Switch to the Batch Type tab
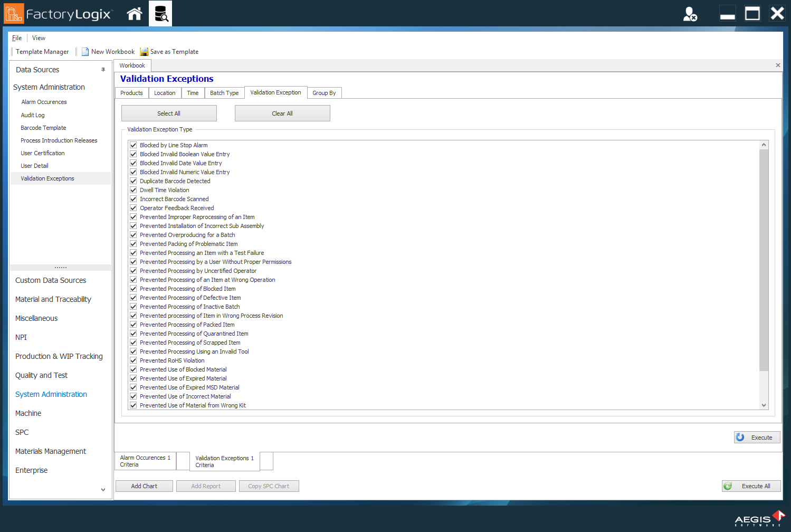Screen dimensions: 791x532 coord(224,92)
